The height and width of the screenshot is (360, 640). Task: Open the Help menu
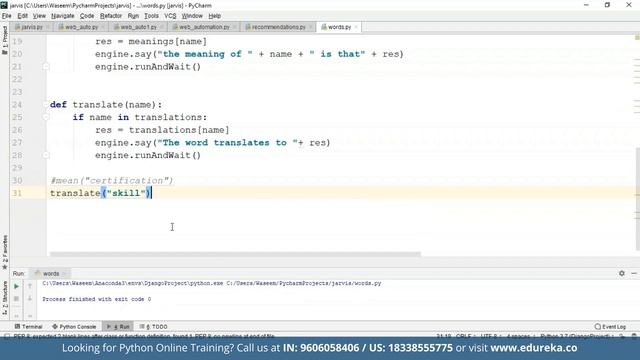pos(214,16)
